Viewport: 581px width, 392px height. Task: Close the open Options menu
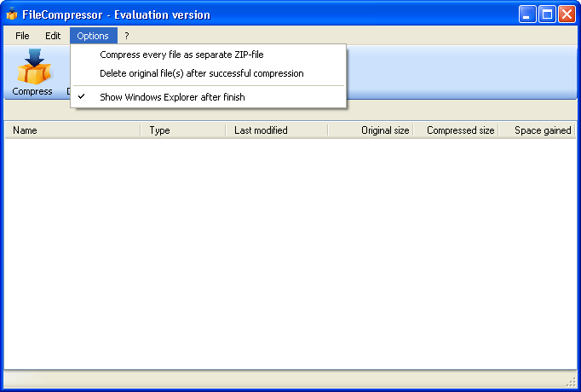pos(93,36)
